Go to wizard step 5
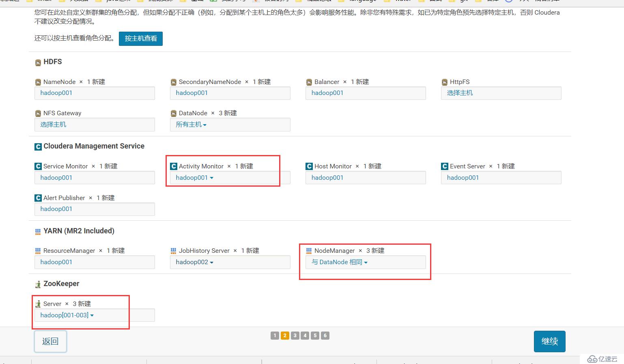This screenshot has width=624, height=364. (315, 336)
